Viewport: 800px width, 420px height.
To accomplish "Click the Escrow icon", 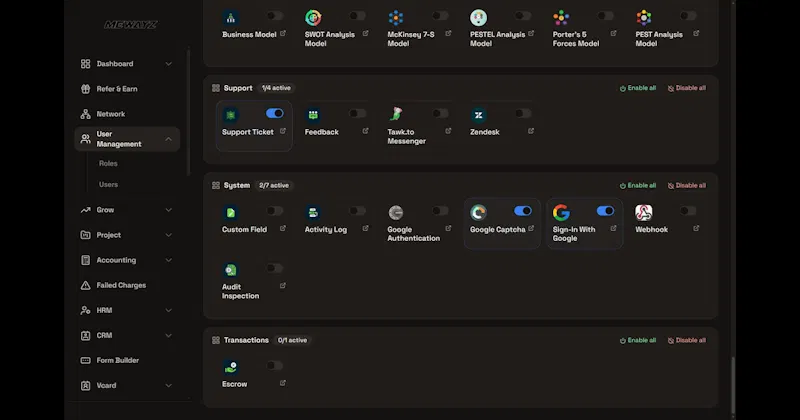I will (x=231, y=367).
